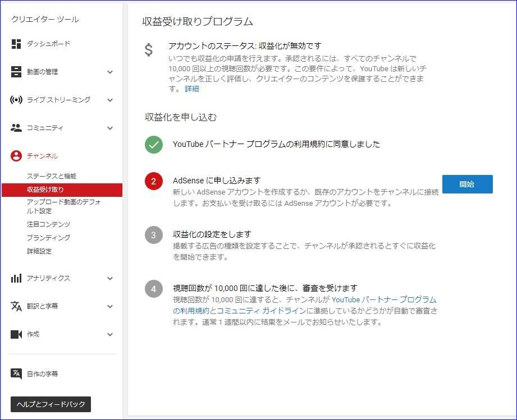
Task: Click the community people icon
Action: pos(16,128)
